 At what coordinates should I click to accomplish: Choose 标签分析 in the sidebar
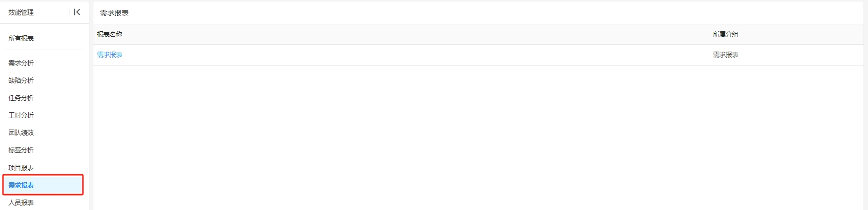(21, 150)
